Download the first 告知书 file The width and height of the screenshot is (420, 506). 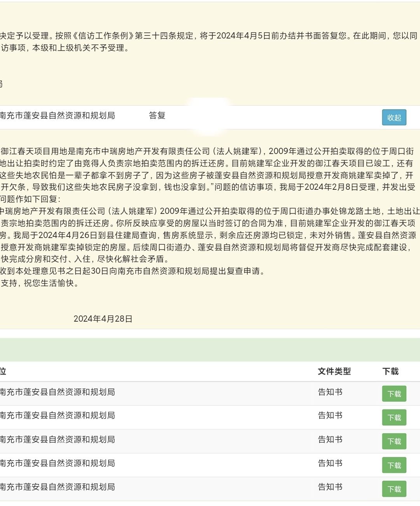pos(394,394)
